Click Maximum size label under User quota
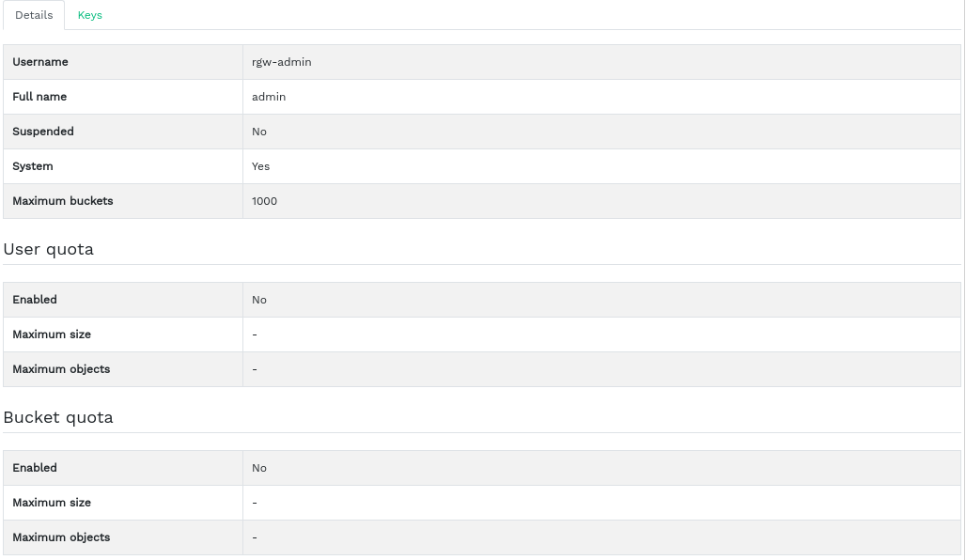This screenshot has width=966, height=560. click(x=52, y=334)
